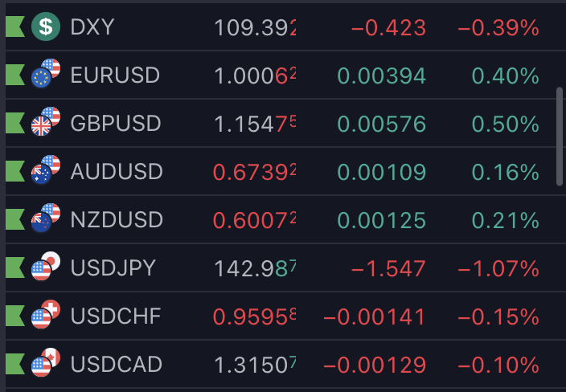Click USDJPY percent change -1.07%
The width and height of the screenshot is (566, 392).
tap(498, 268)
